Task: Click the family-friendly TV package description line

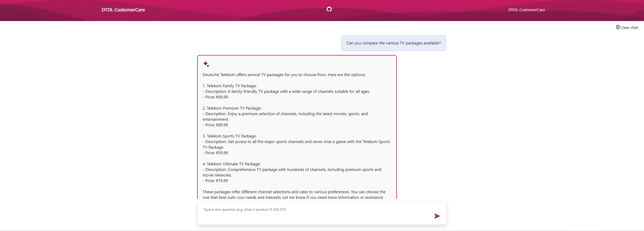Action: click(x=286, y=92)
